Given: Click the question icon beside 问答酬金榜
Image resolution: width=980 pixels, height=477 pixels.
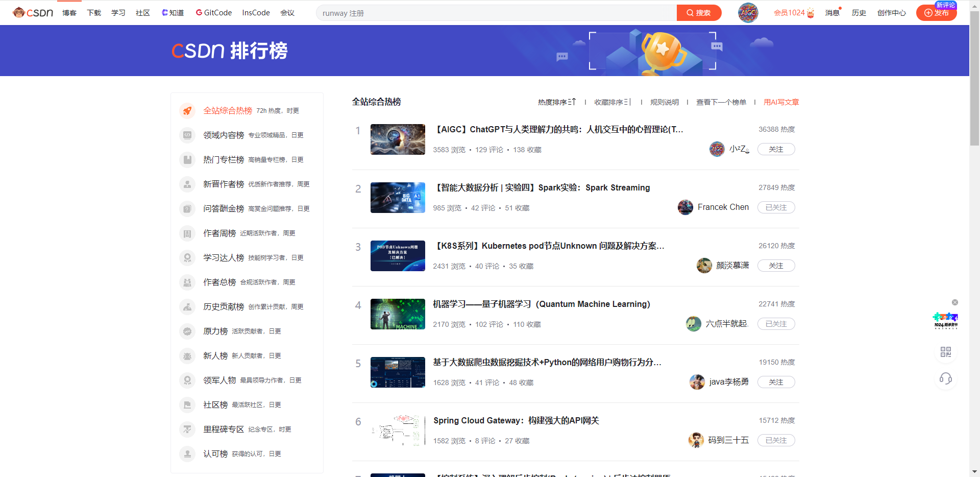Looking at the screenshot, I should [187, 209].
